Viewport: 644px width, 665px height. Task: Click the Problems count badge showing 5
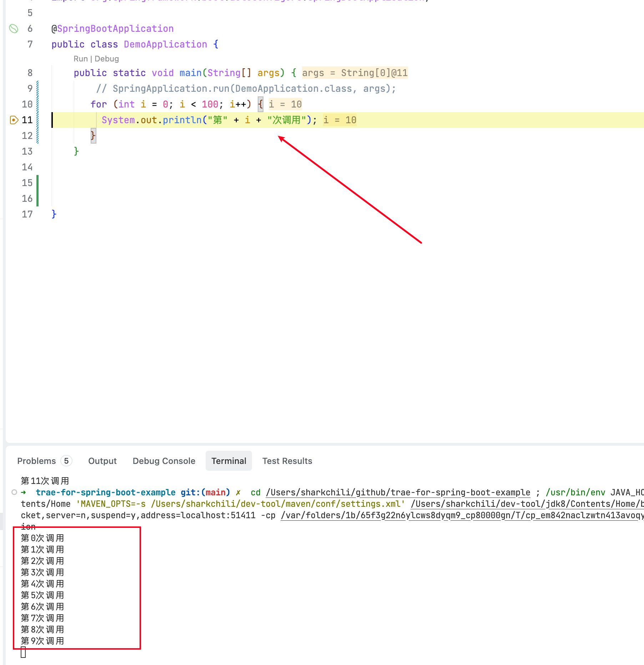pos(66,461)
